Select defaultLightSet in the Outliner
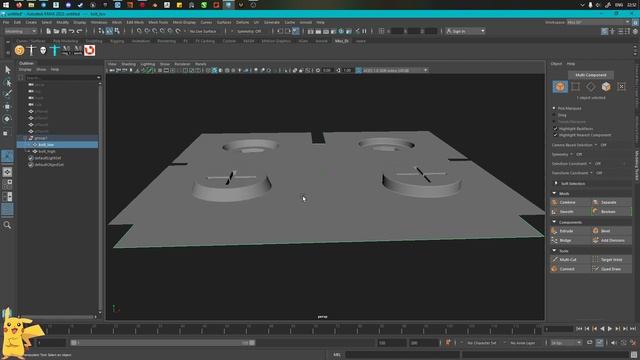640x360 pixels. [x=48, y=158]
